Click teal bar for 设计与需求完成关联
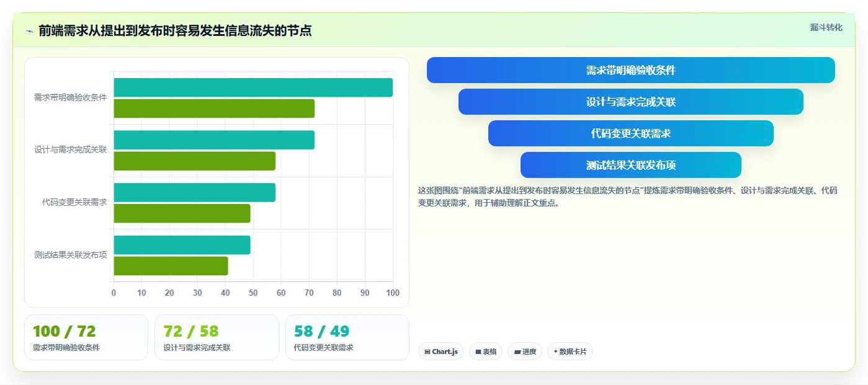The width and height of the screenshot is (868, 385). [214, 140]
